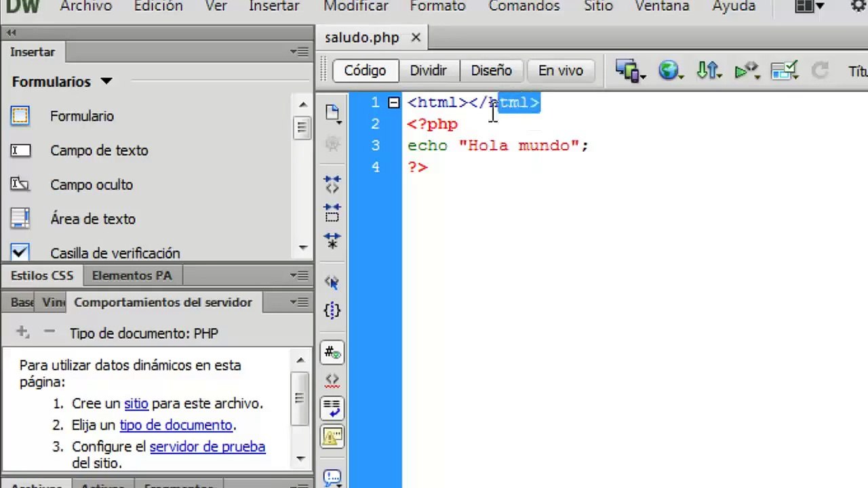Close the saludo.php tab
Viewport: 868px width, 488px height.
click(x=416, y=37)
